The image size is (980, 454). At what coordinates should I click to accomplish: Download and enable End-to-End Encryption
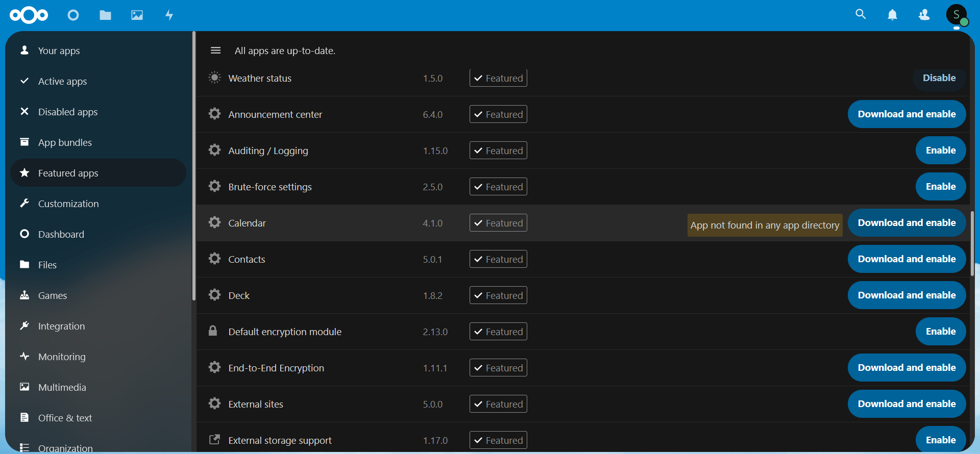906,368
